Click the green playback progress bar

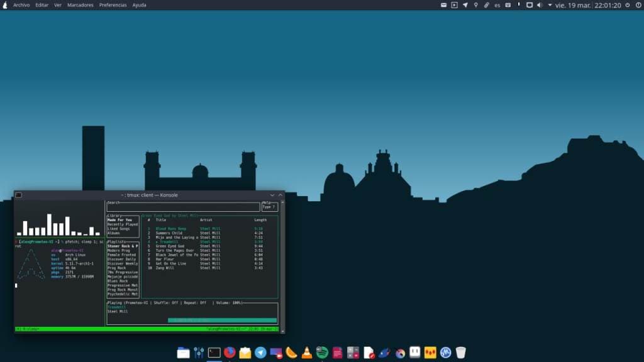(222, 320)
